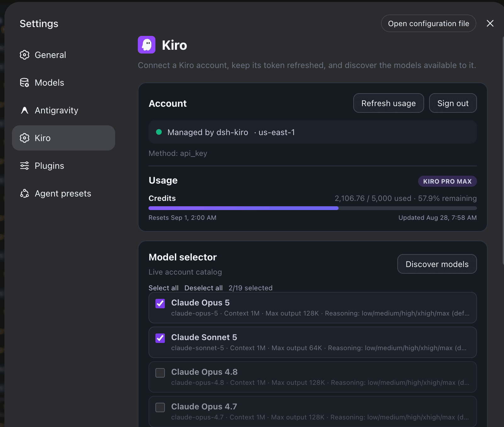
Task: Enable the Claude Opus 4.8 checkbox
Action: [x=160, y=373]
